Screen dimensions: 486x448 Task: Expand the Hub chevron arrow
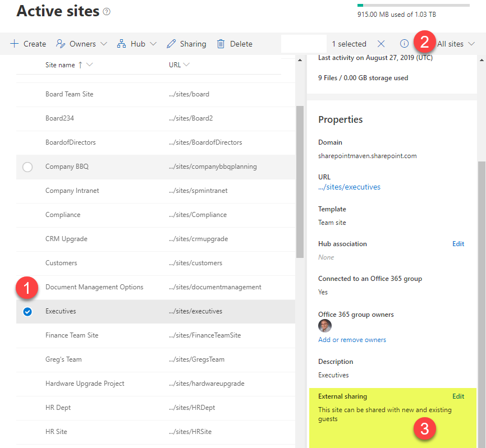pyautogui.click(x=153, y=44)
